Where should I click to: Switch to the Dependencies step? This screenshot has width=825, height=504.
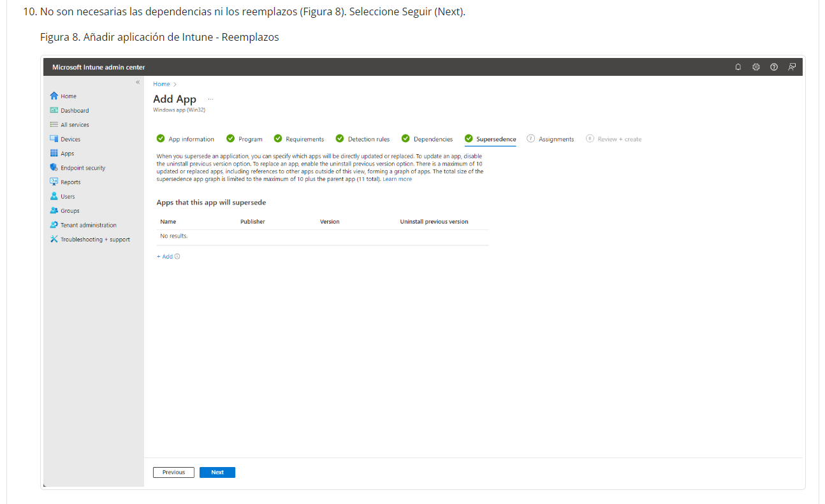(427, 139)
